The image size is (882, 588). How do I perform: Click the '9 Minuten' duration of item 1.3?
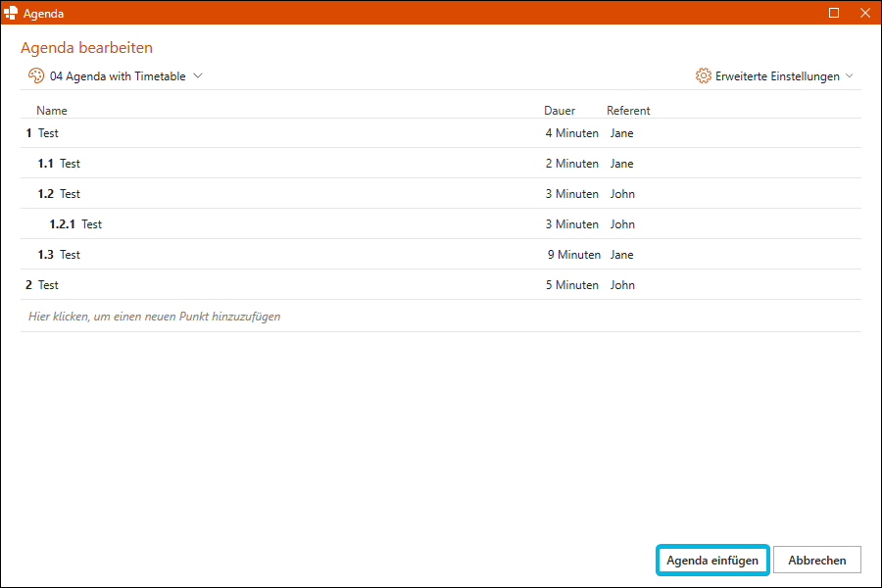[x=573, y=255]
